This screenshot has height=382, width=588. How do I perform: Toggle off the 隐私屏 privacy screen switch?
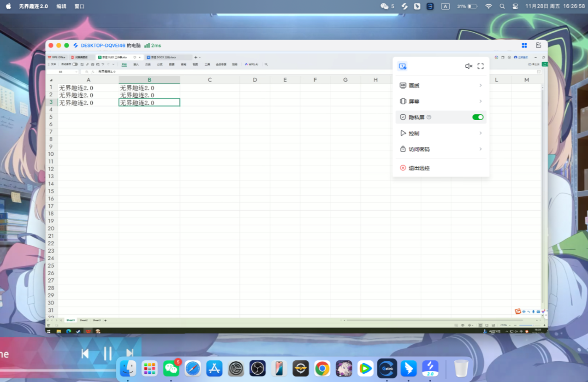[477, 117]
